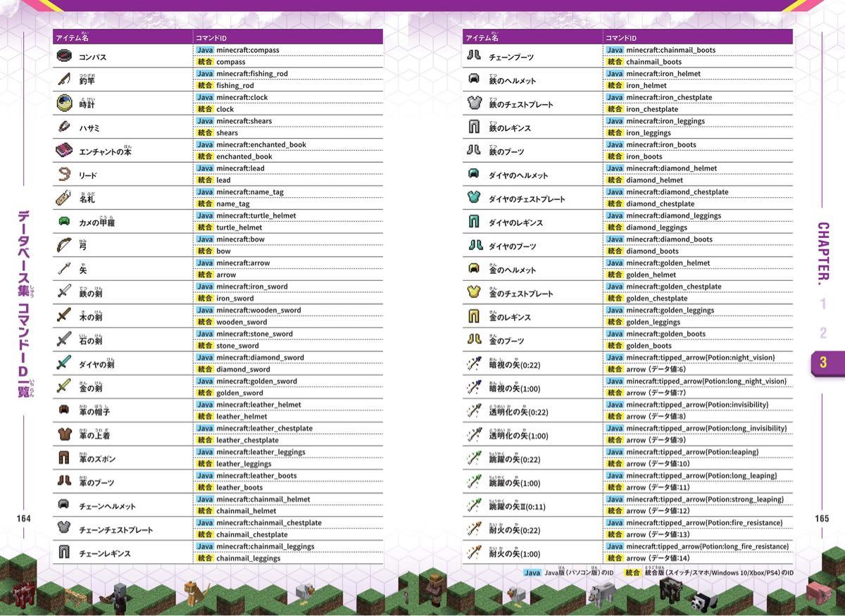The height and width of the screenshot is (616, 845).
Task: Click the golden helmet icon
Action: tap(473, 269)
